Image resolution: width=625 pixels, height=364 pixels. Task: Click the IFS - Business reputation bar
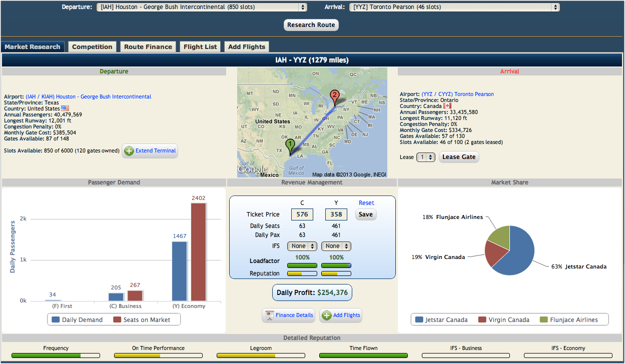pyautogui.click(x=466, y=355)
